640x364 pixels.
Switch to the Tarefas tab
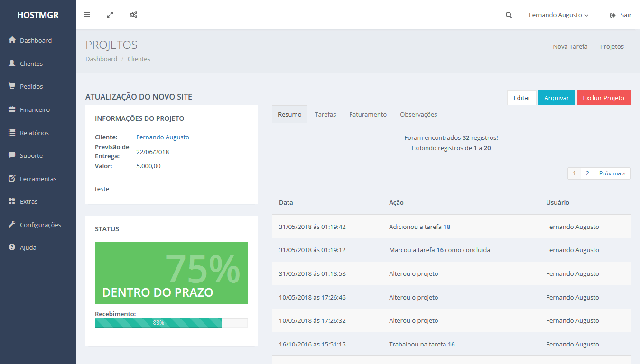coord(325,114)
